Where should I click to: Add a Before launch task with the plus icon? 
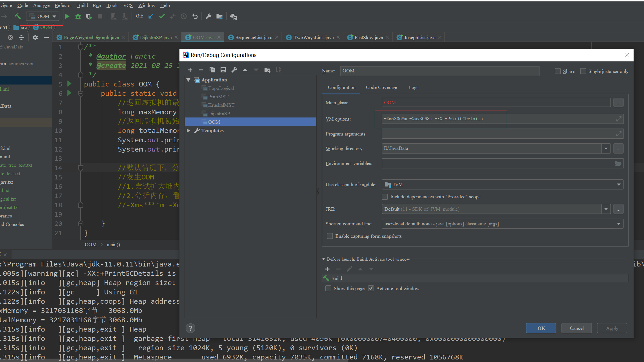(x=327, y=269)
